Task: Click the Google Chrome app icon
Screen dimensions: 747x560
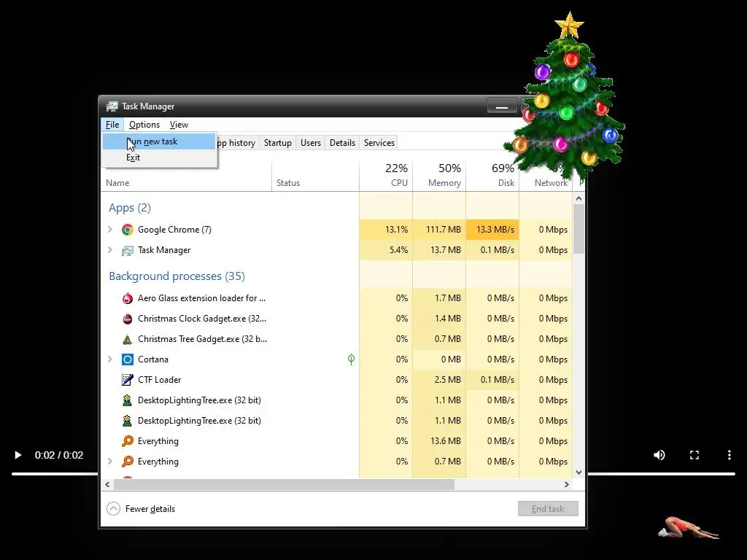Action: (x=127, y=230)
